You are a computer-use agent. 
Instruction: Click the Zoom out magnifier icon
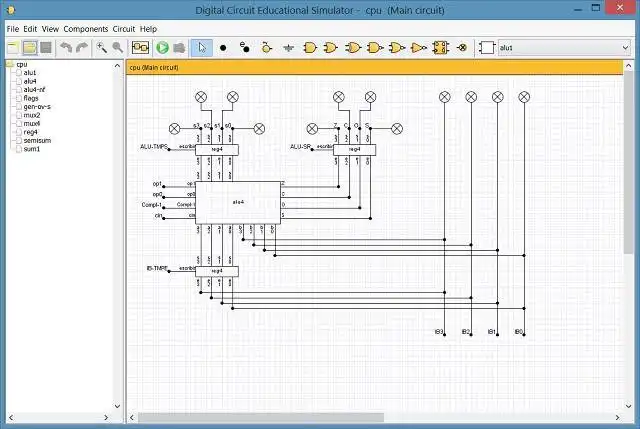coord(118,48)
